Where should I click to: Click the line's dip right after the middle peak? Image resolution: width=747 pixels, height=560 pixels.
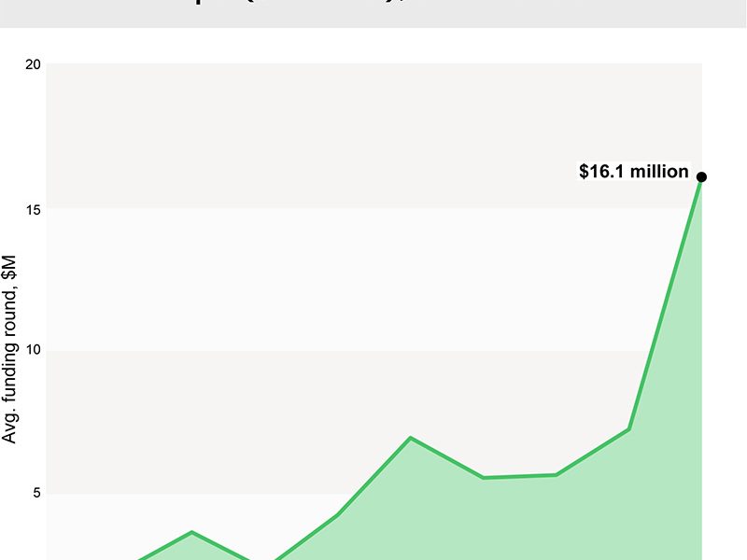(483, 478)
